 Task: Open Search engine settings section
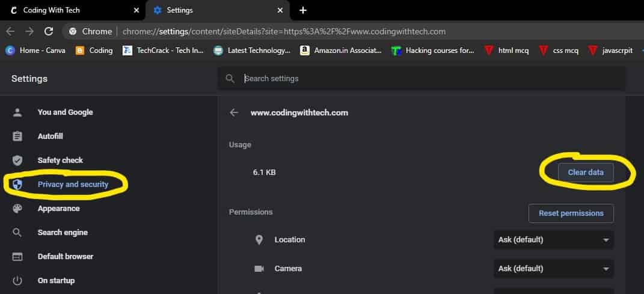point(63,233)
